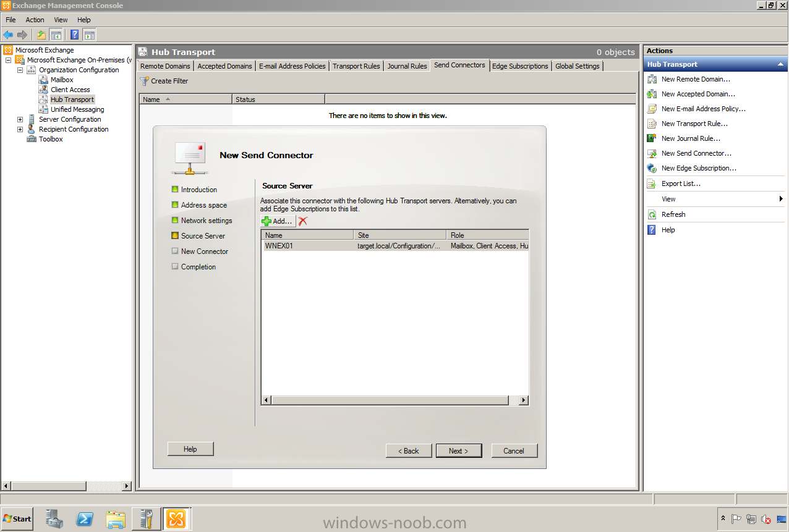Click the Export List icon
789x532 pixels.
(652, 184)
